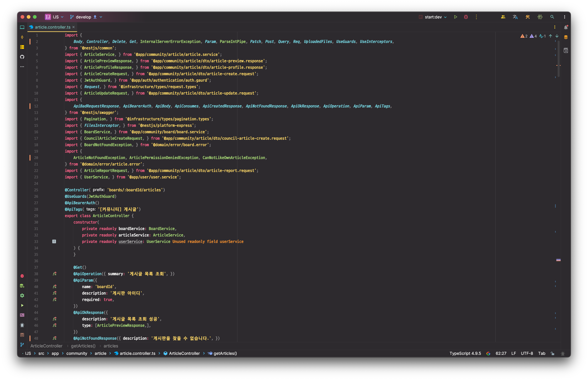This screenshot has height=380, width=588.
Task: Toggle the read-only lock in status bar
Action: (552, 353)
